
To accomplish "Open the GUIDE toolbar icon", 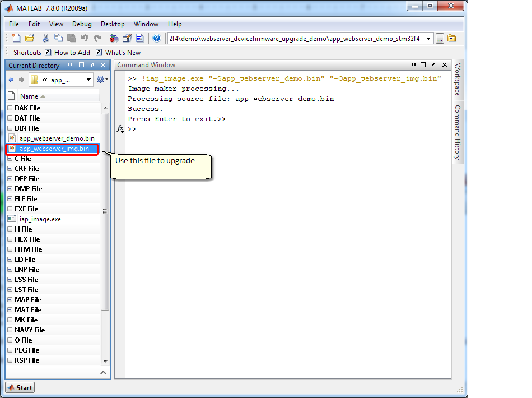I will [127, 38].
